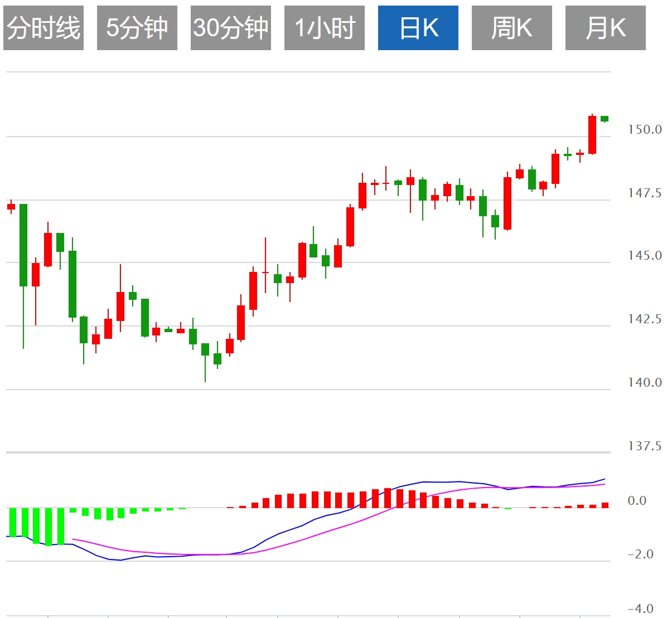
Task: Click the tall red candle crossing 150.0
Action: pos(592,135)
